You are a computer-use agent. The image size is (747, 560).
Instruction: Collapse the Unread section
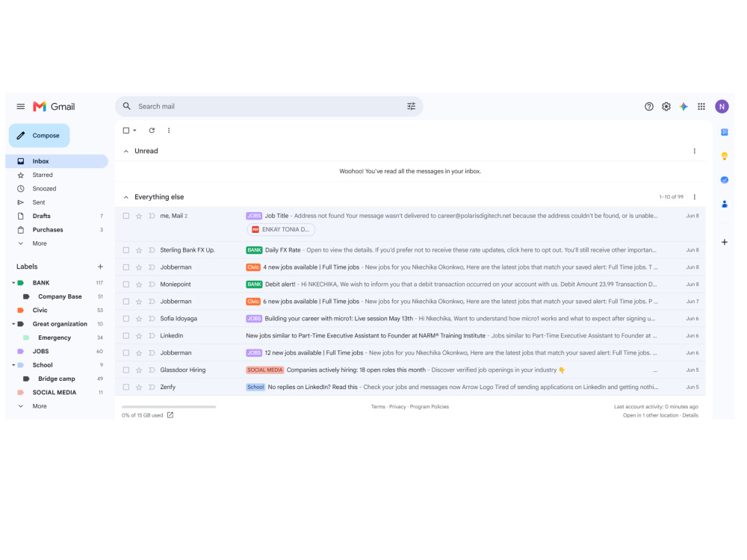(x=125, y=152)
